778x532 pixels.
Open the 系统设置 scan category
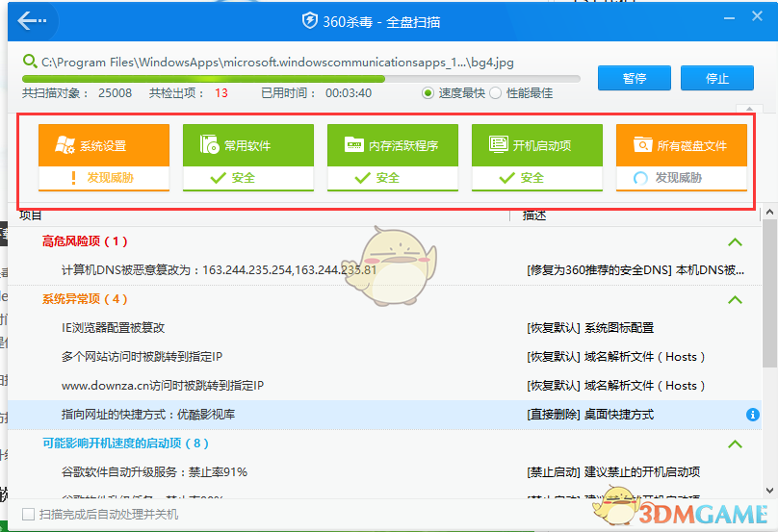click(x=104, y=157)
